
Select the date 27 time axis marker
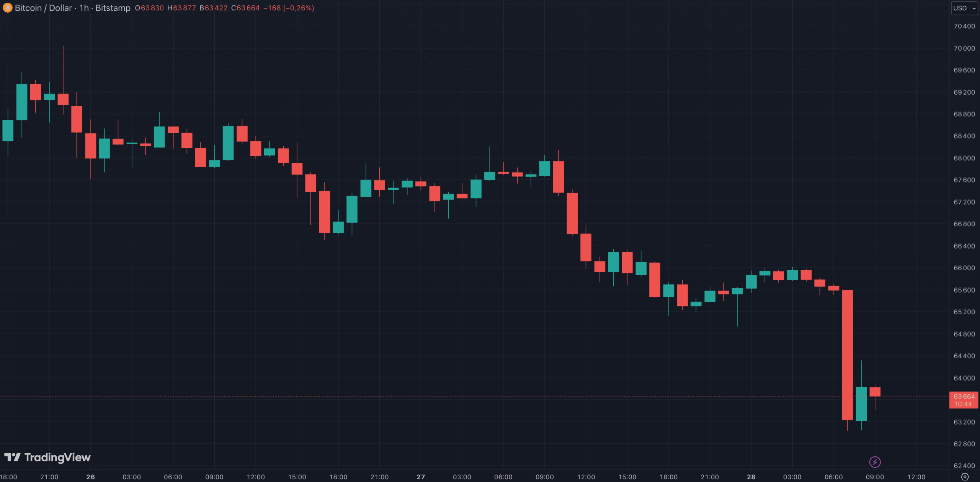(x=421, y=477)
